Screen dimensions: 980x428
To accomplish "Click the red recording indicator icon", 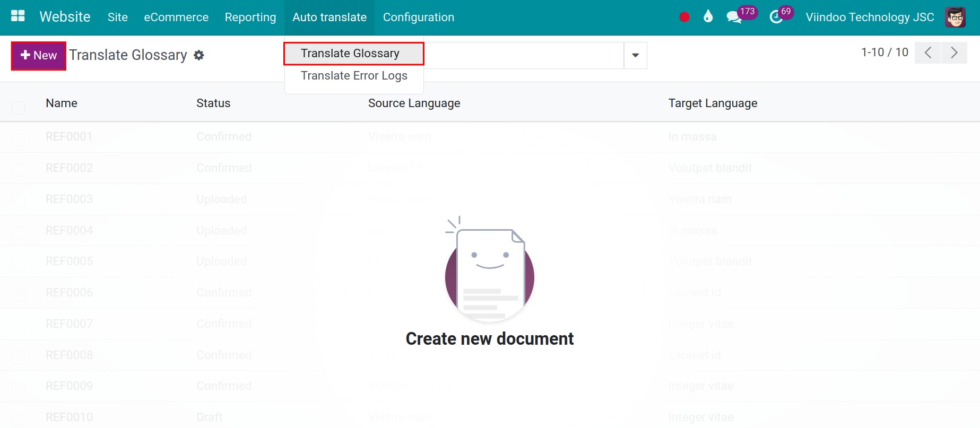I will point(684,17).
